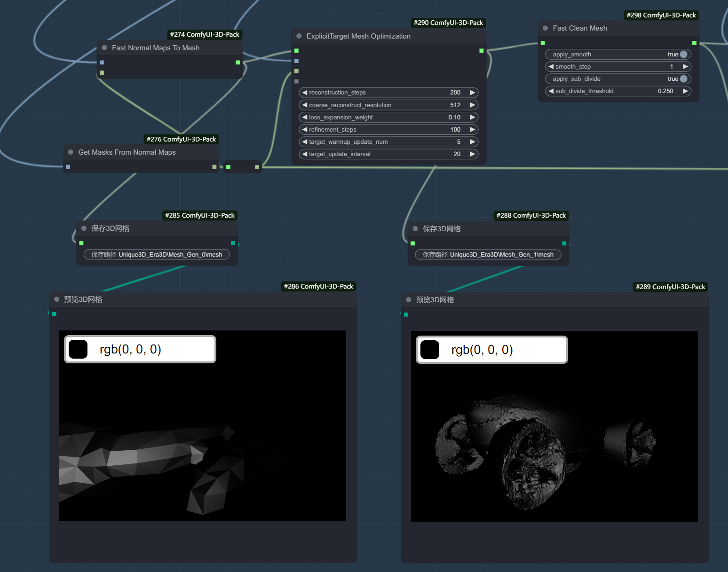Image resolution: width=728 pixels, height=572 pixels.
Task: Collapse the Get Masks From Normal Maps node dot
Action: pyautogui.click(x=71, y=152)
